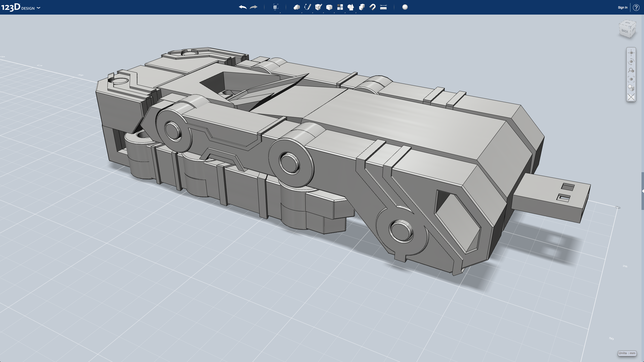Open the Pattern tool
The height and width of the screenshot is (362, 644).
340,7
